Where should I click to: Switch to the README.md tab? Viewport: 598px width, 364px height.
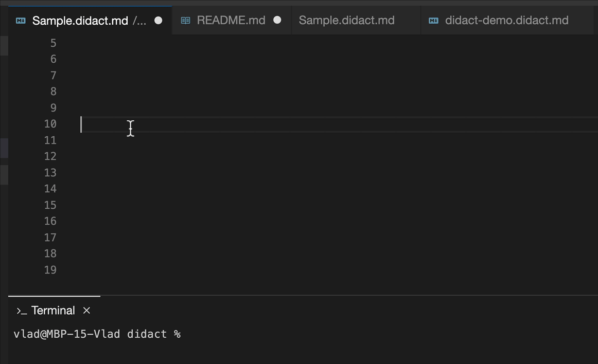(231, 21)
